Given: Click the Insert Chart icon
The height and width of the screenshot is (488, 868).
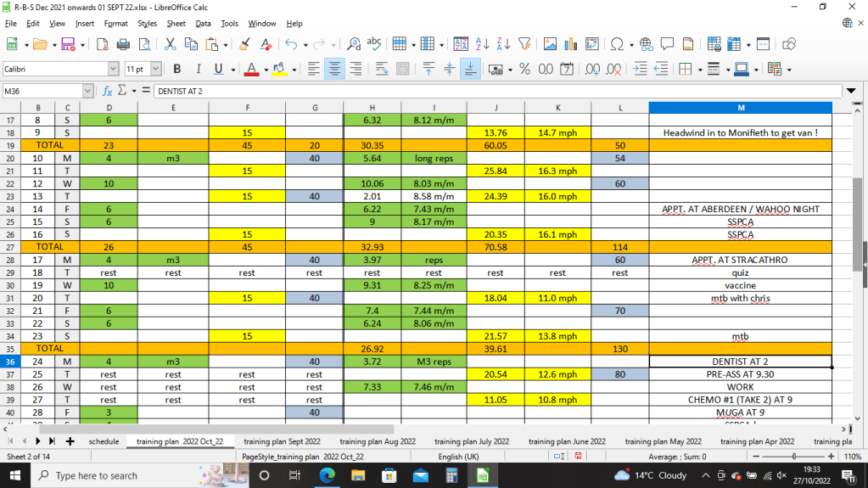Looking at the screenshot, I should click(x=570, y=44).
